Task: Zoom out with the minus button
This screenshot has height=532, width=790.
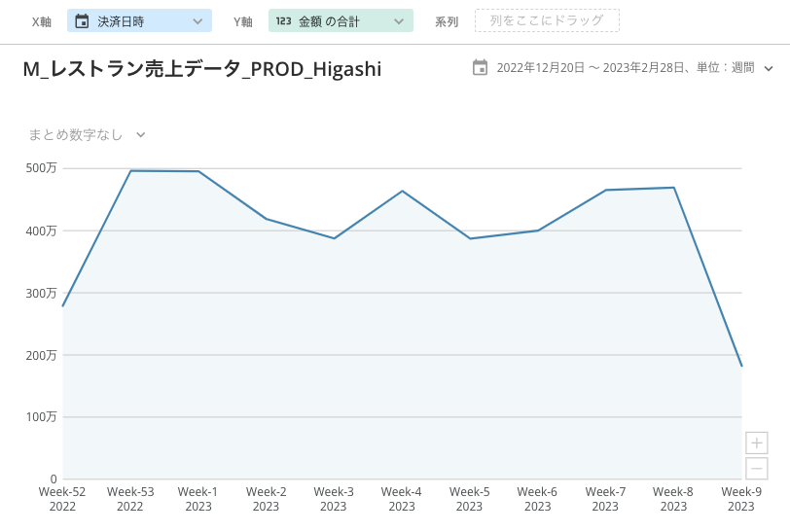Action: point(756,469)
